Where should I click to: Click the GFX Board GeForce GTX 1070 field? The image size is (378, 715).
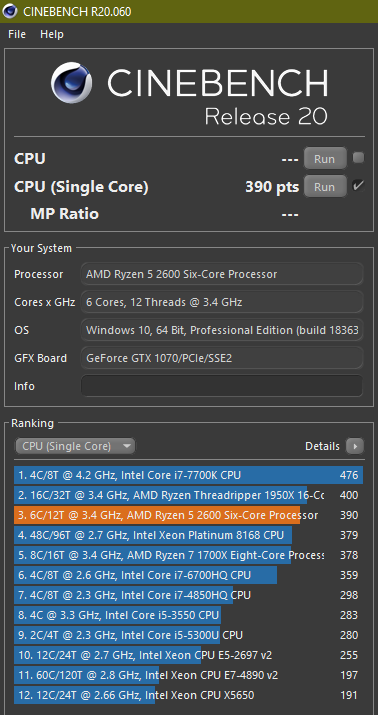(x=222, y=358)
